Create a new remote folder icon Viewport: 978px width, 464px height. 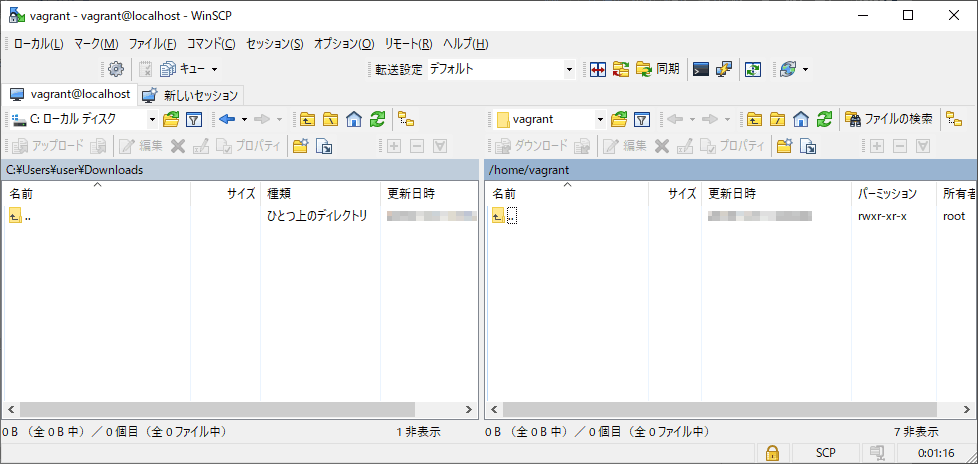784,146
